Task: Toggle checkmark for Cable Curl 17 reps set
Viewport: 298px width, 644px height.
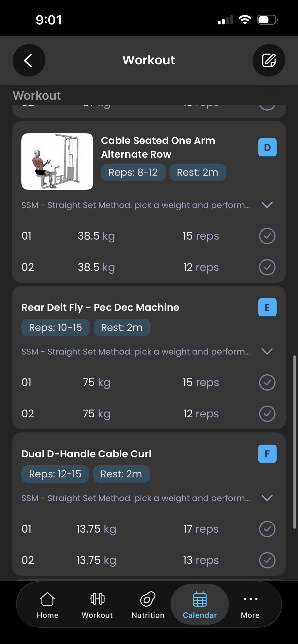Action: pyautogui.click(x=267, y=529)
